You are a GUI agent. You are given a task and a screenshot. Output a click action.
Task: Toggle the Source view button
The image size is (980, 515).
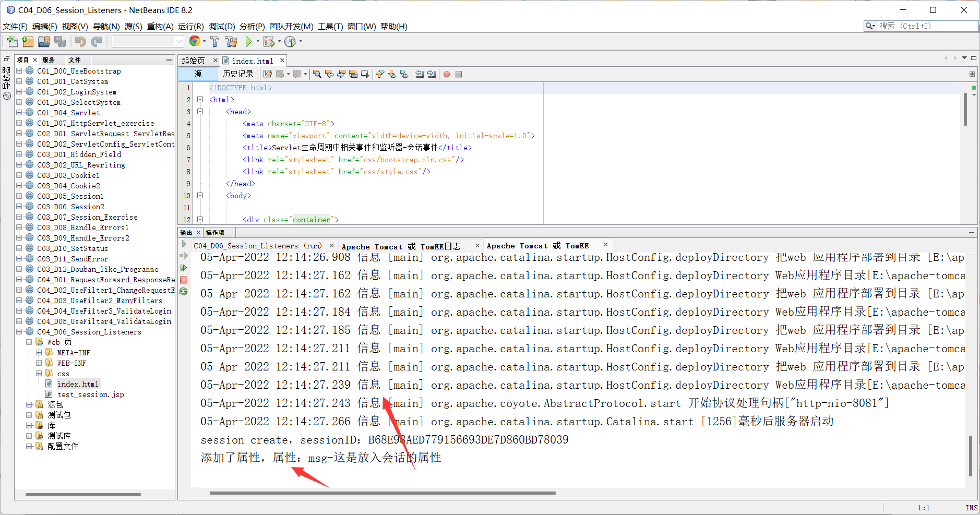point(198,74)
